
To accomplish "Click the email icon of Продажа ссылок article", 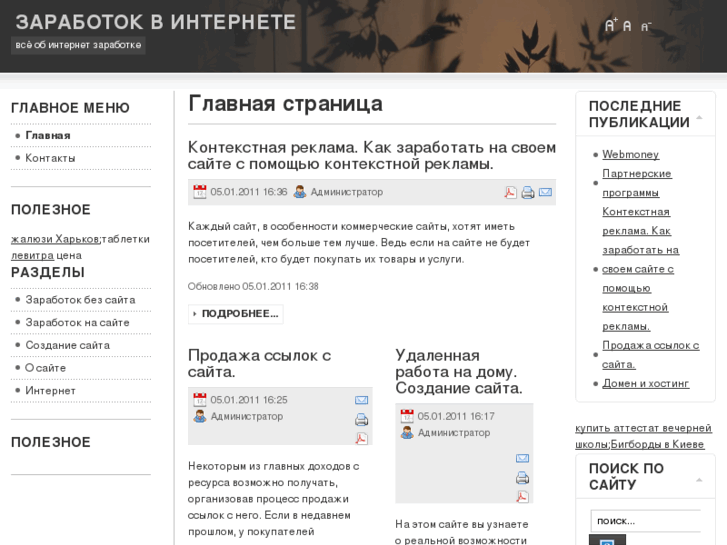I will point(361,400).
